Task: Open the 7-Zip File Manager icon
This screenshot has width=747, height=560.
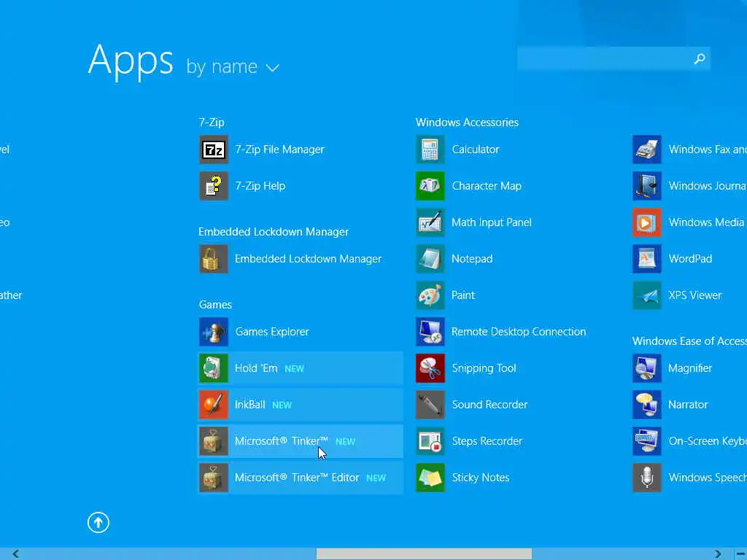Action: coord(214,149)
